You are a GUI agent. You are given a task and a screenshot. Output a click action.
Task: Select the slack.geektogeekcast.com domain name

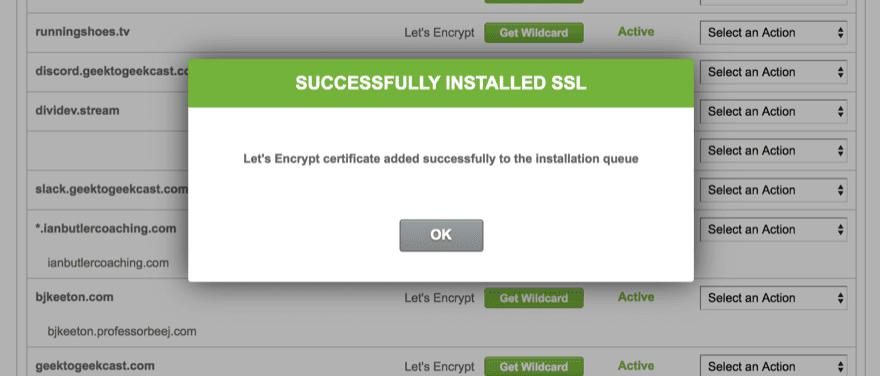pos(112,189)
